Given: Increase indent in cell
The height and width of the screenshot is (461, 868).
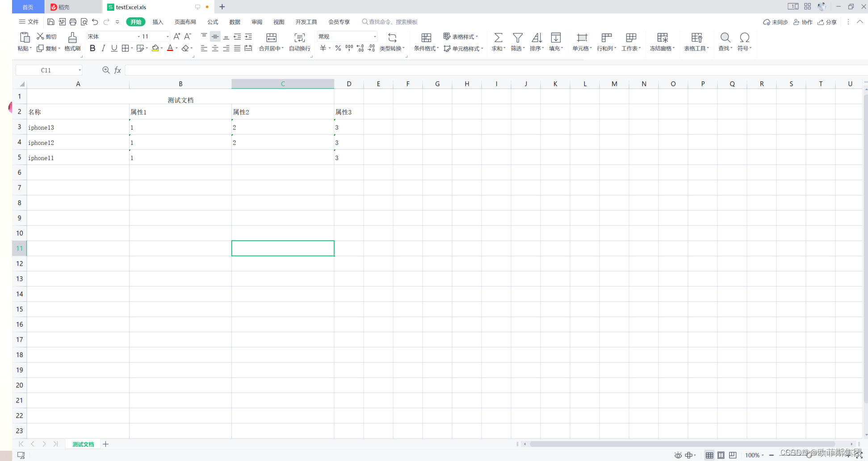Looking at the screenshot, I should (x=248, y=37).
